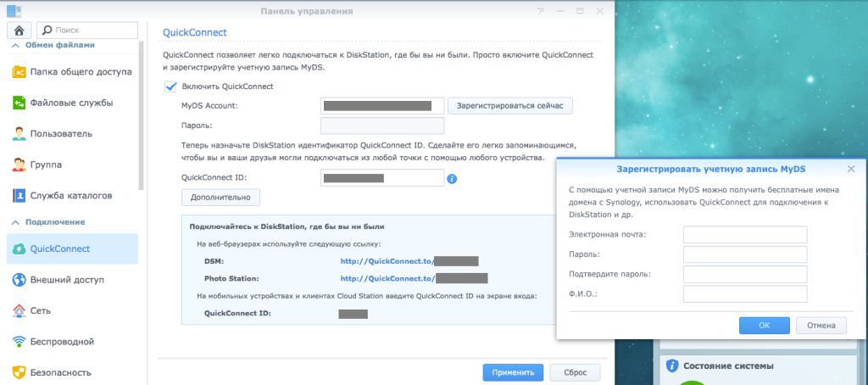868x385 pixels.
Task: Select QuickConnect in the sidebar
Action: click(x=73, y=248)
